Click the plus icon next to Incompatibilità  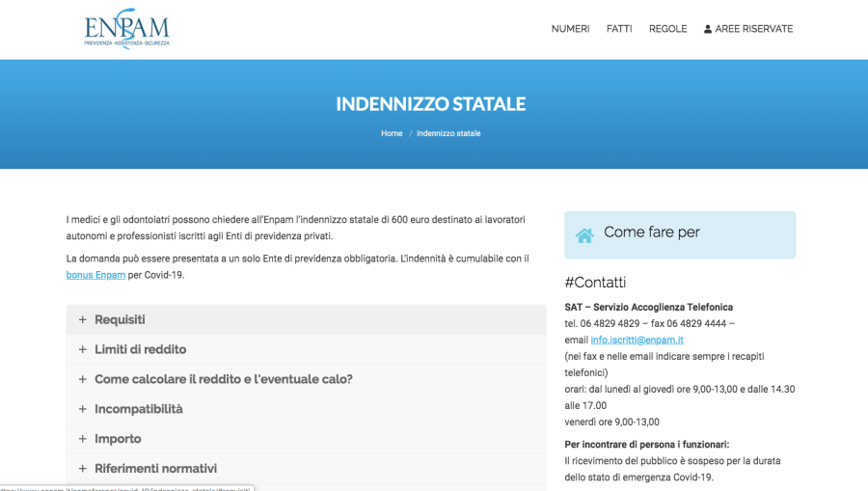[83, 409]
